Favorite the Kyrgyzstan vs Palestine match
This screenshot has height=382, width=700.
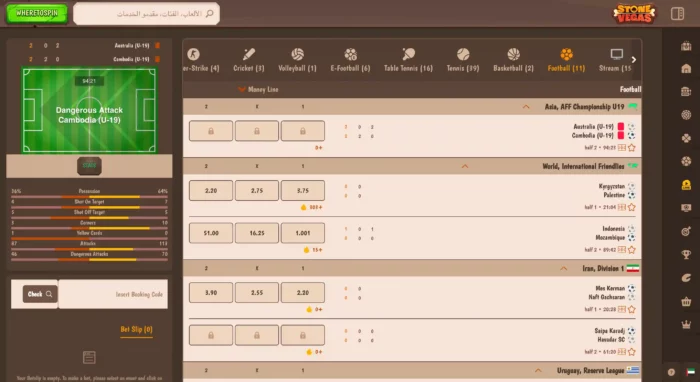pos(632,207)
